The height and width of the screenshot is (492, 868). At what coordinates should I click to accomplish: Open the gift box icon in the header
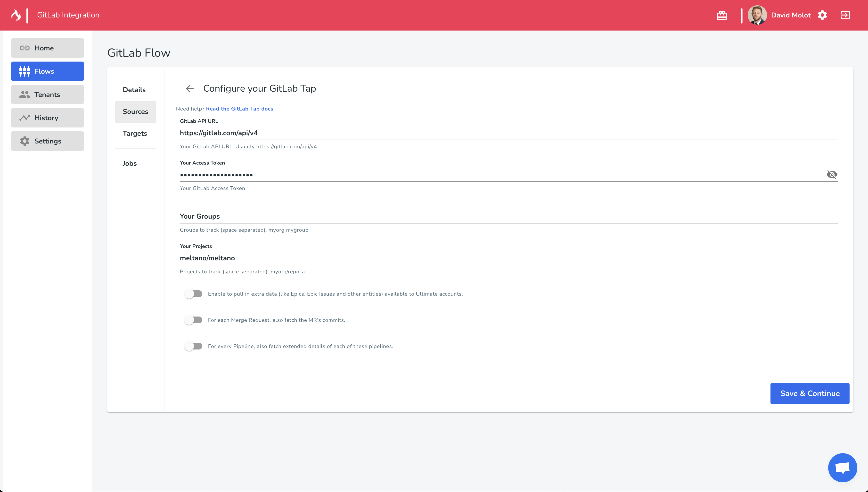(721, 15)
